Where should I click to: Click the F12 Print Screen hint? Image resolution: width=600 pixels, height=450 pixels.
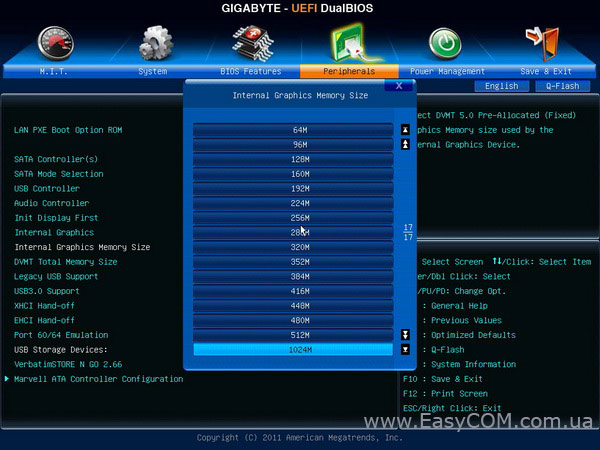tap(445, 393)
